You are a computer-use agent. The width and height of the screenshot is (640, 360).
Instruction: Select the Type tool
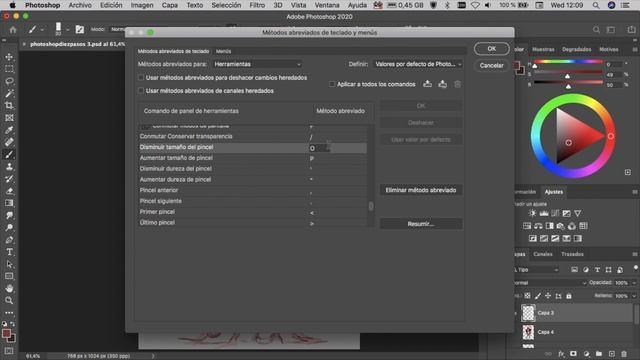[9, 252]
